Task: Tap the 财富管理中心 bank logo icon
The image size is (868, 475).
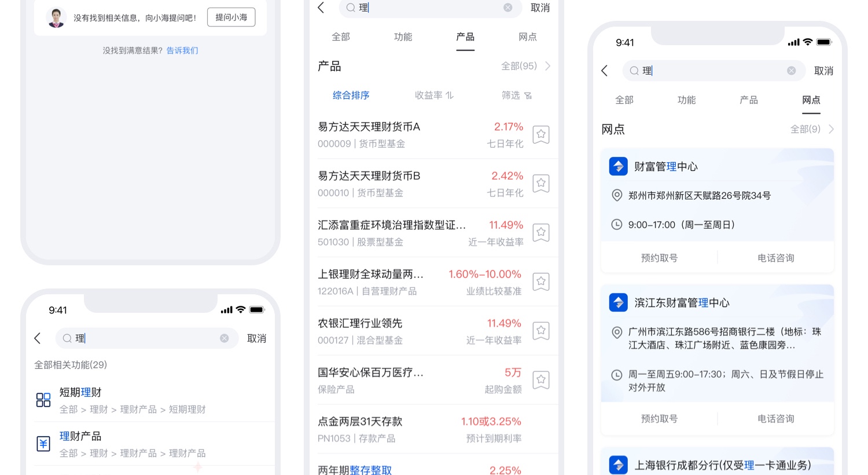Action: [618, 166]
